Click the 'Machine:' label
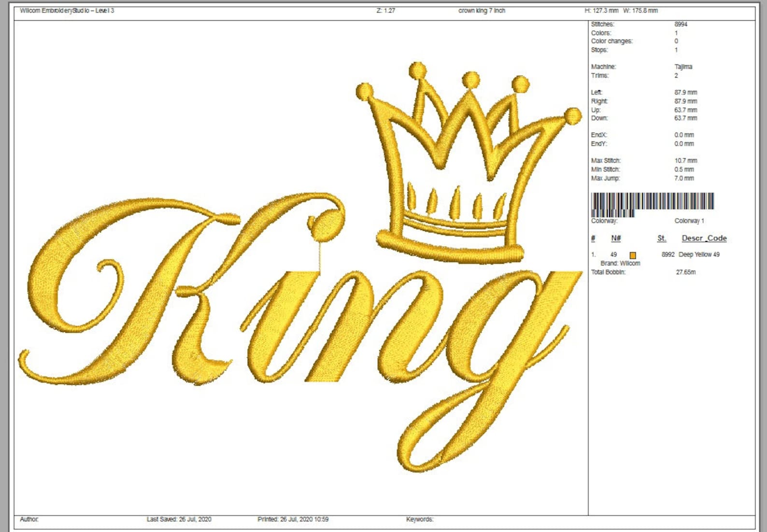Screen dimensions: 767x532 click(603, 67)
